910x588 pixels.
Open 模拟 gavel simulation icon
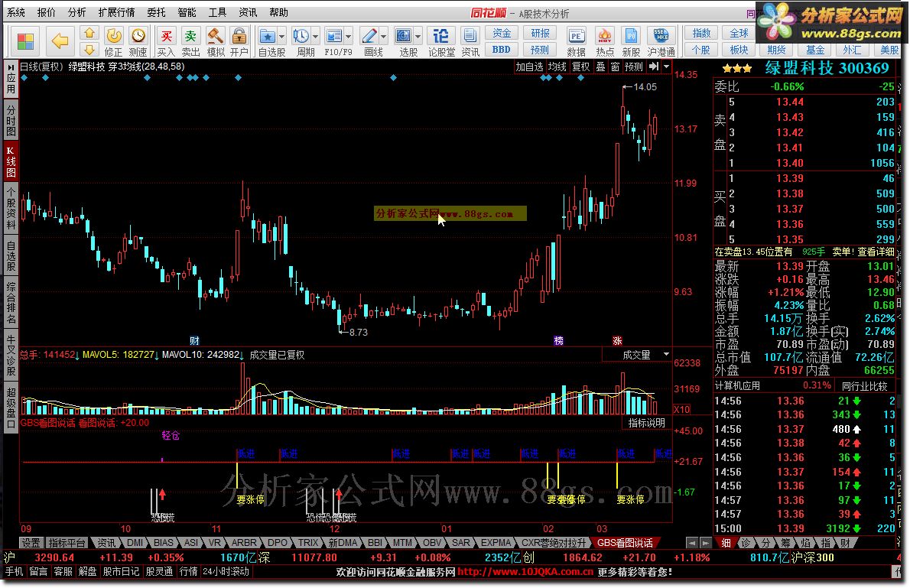pos(216,36)
